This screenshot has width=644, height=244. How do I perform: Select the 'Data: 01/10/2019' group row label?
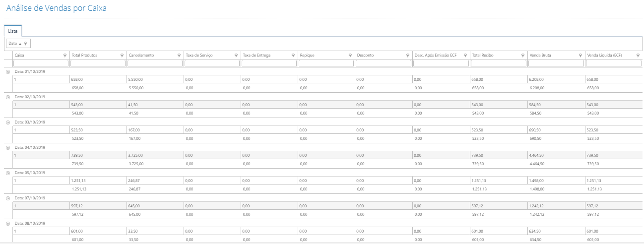pos(30,72)
